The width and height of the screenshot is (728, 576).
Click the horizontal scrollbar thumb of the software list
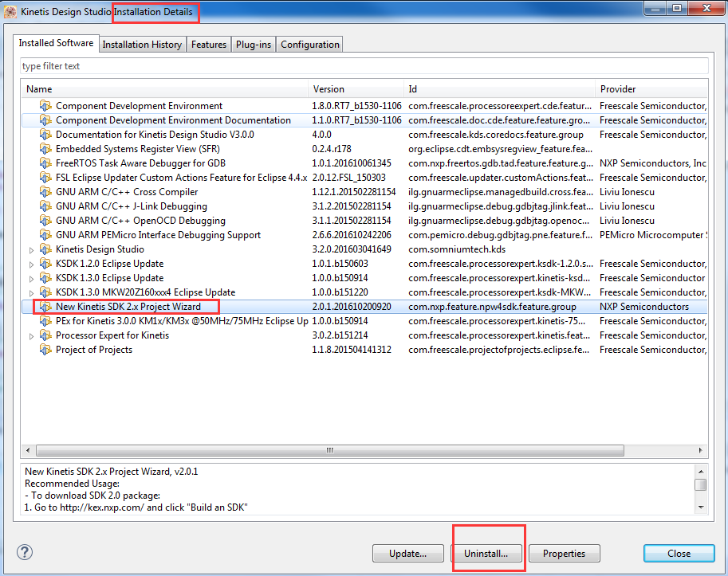[x=330, y=450]
